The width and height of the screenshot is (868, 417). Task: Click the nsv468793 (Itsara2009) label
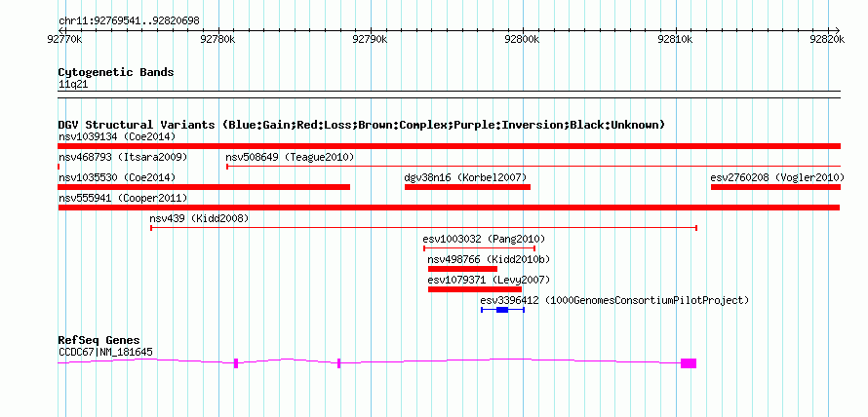123,157
